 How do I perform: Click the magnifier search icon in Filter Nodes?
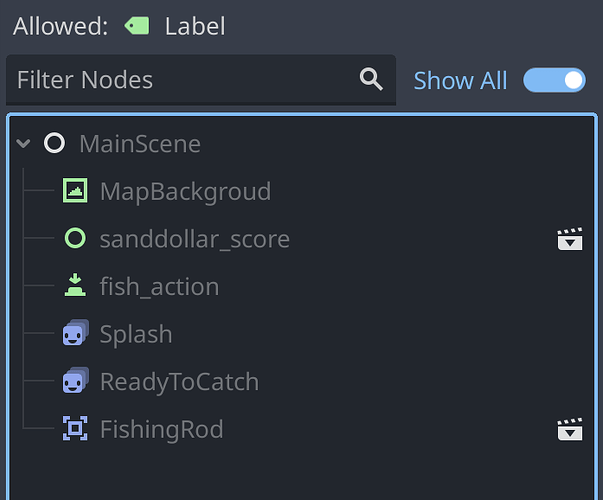point(371,79)
